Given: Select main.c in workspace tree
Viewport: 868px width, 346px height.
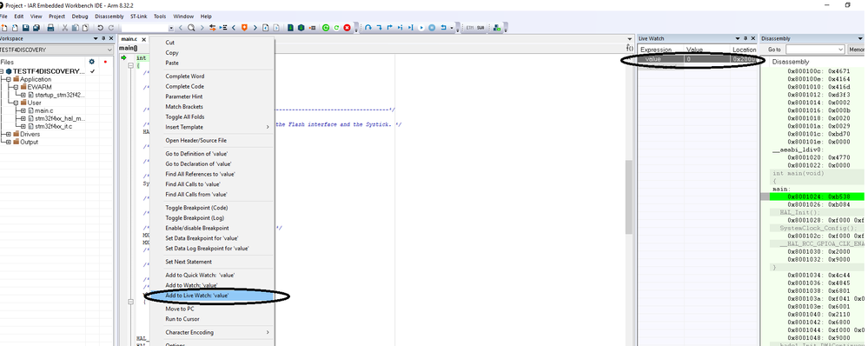Looking at the screenshot, I should click(44, 110).
